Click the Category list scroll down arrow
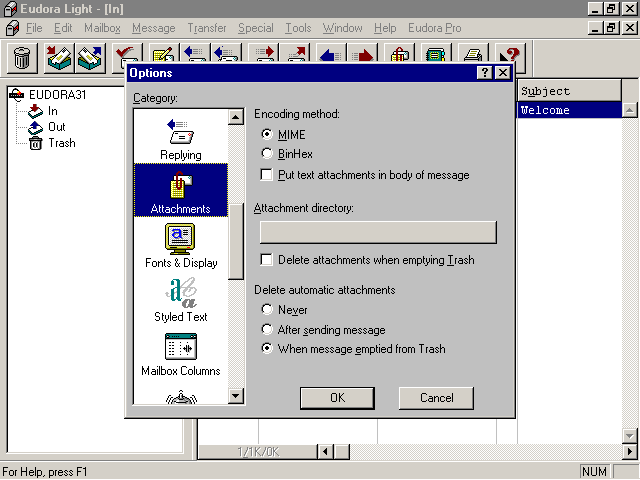 coord(236,396)
